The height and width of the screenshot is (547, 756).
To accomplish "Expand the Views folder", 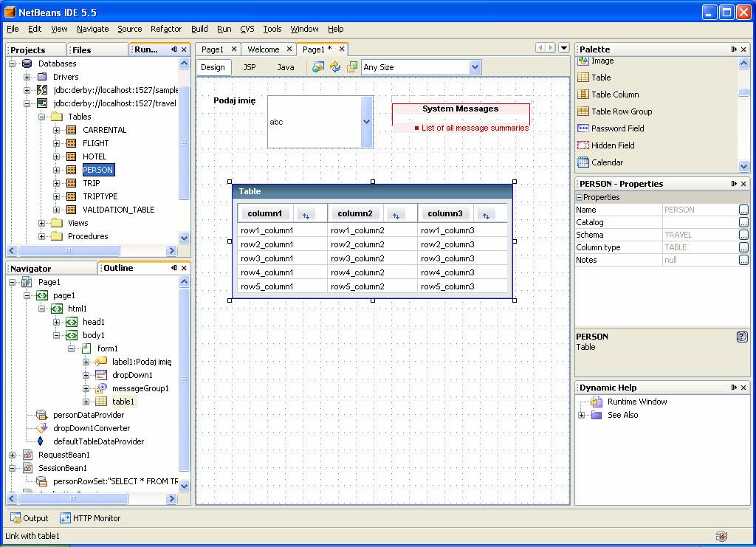I will tap(42, 223).
